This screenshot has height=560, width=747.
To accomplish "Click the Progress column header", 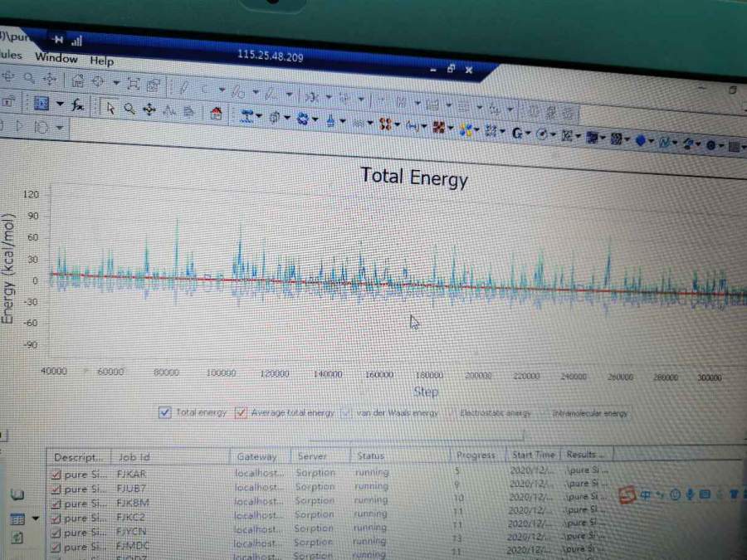I will click(476, 455).
